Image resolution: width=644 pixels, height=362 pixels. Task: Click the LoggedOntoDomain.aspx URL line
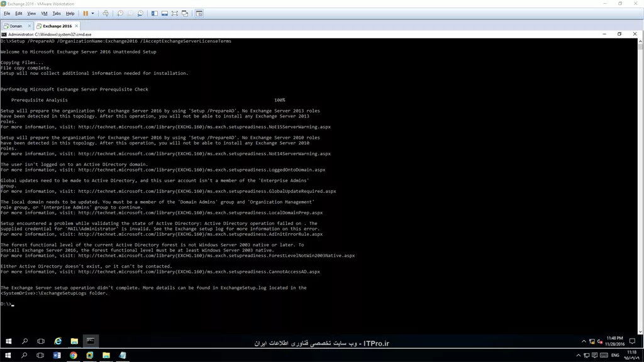163,170
